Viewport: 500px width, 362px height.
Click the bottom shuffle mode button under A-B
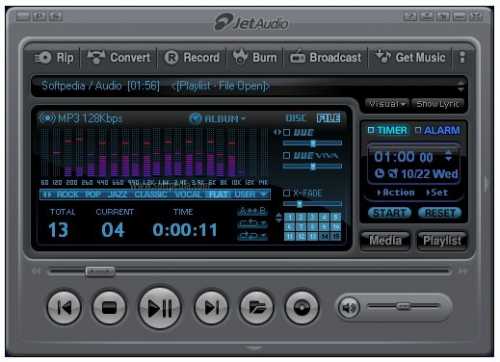click(x=252, y=236)
